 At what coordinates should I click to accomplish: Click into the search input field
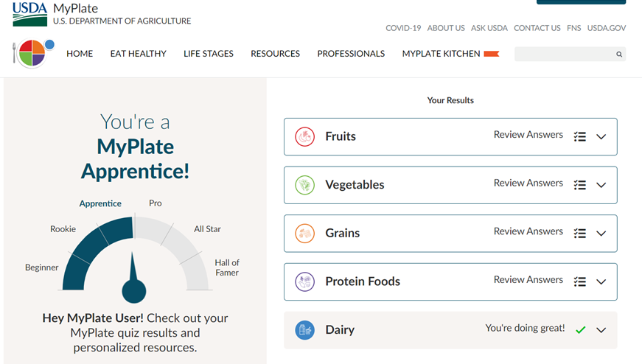[x=564, y=54]
